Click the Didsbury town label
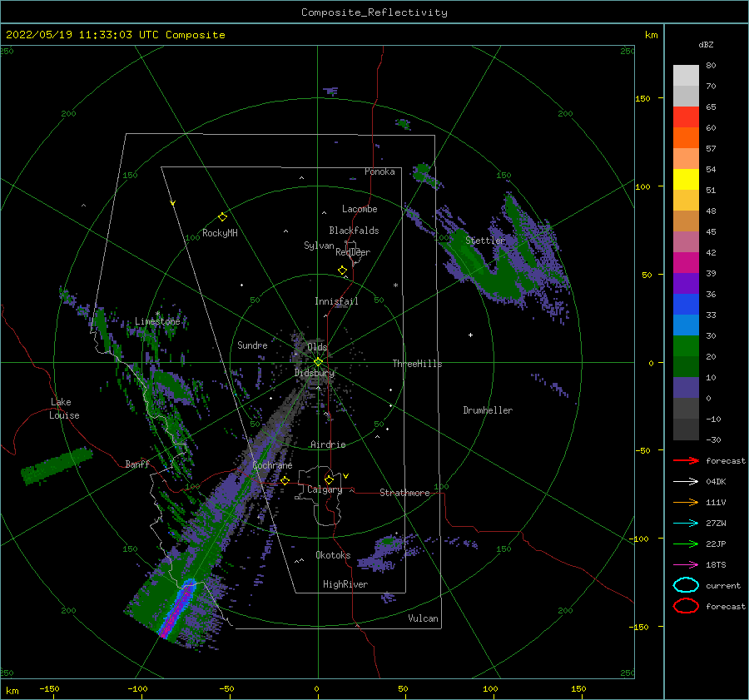This screenshot has width=749, height=700. tap(315, 373)
